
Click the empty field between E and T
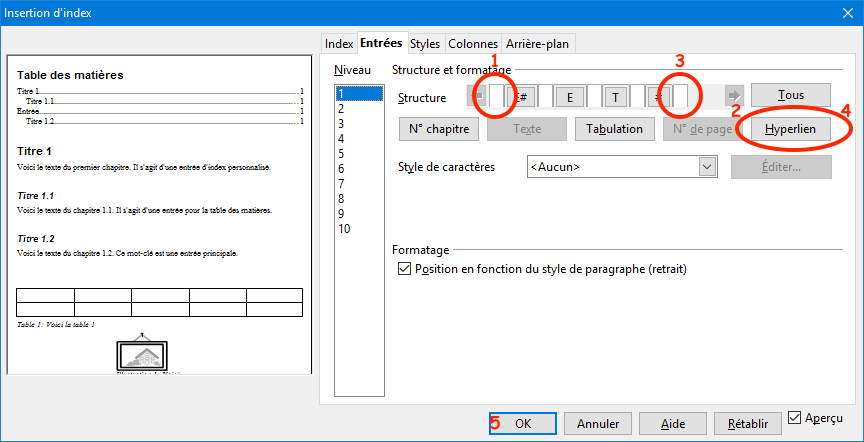(594, 96)
